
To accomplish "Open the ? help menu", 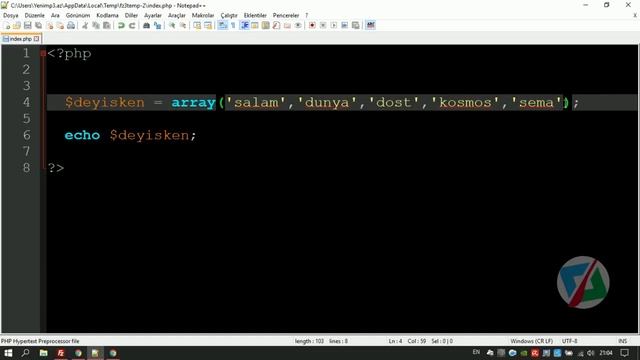I will 307,15.
